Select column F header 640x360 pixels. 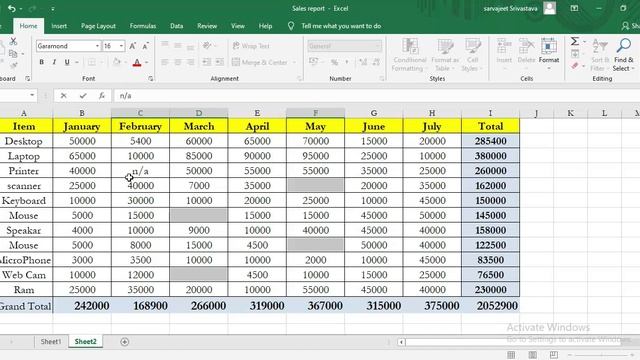tap(316, 113)
